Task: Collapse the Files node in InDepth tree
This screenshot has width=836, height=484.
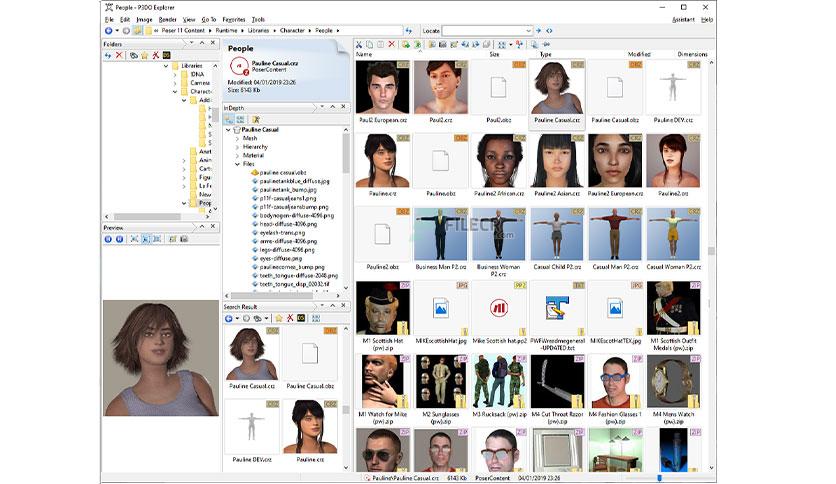Action: coord(237,164)
